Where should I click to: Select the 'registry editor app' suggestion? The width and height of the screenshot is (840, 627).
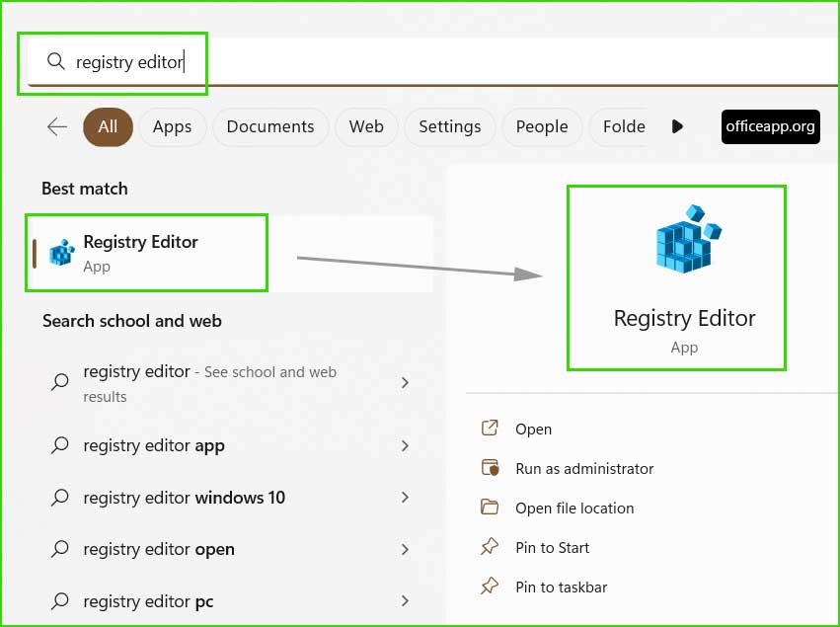click(229, 445)
